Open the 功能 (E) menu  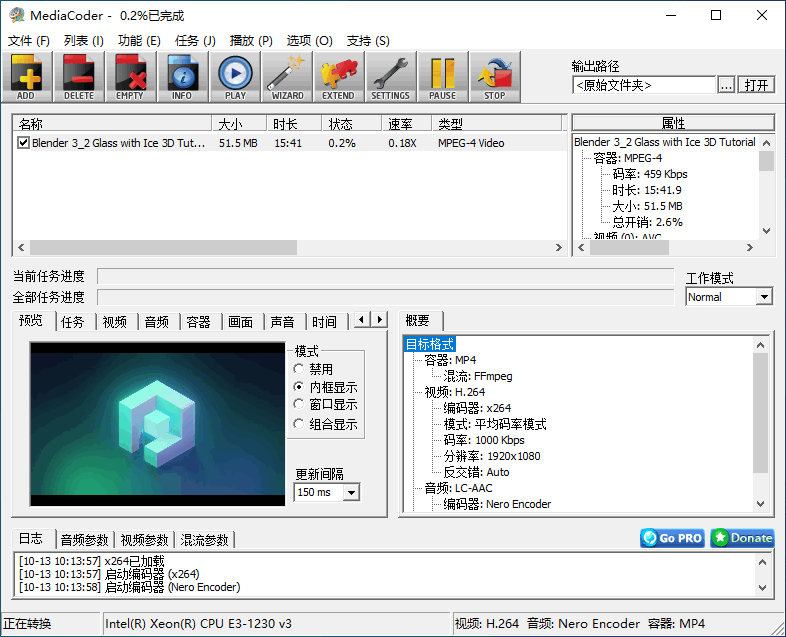pos(139,41)
